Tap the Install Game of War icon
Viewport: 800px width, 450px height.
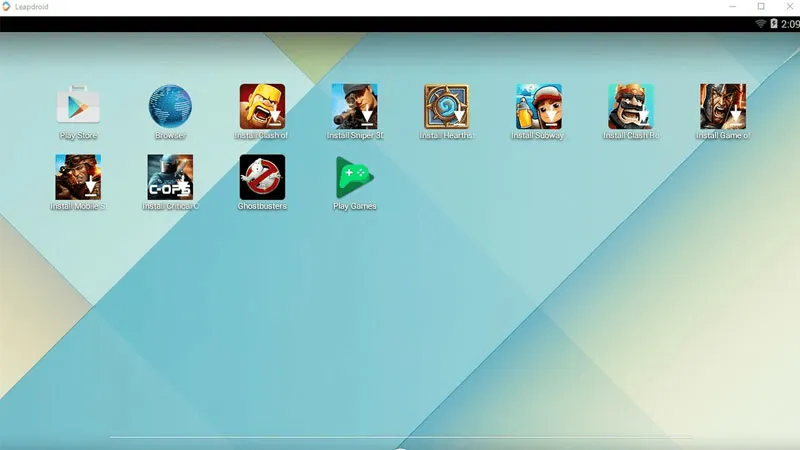[x=723, y=106]
